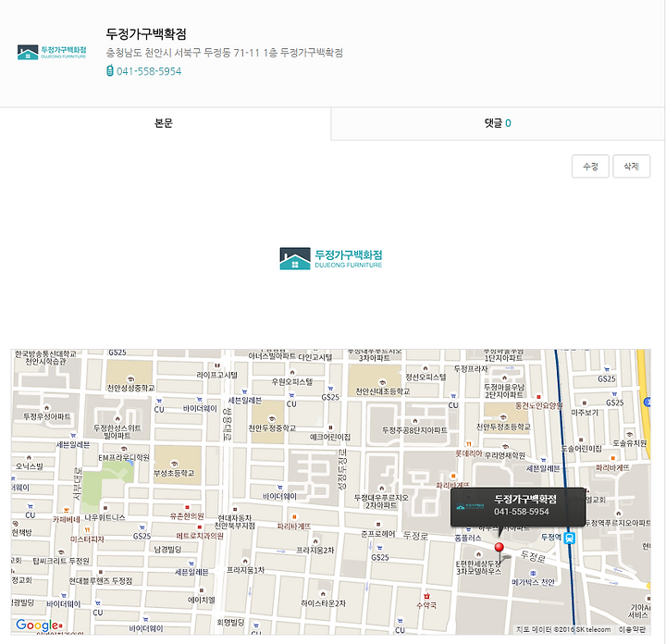Click the large Dujeong Furniture logo image

(x=331, y=259)
